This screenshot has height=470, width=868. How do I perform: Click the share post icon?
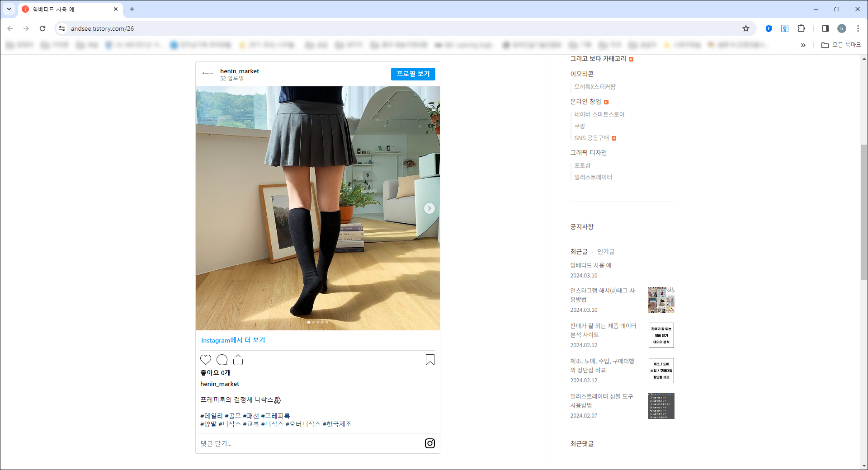pos(238,360)
